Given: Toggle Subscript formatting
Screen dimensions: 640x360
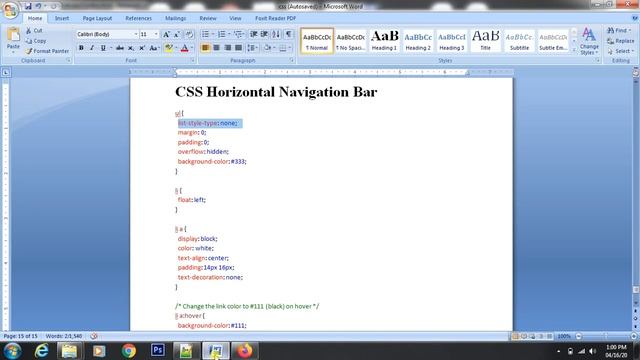Looking at the screenshot, I should (x=131, y=48).
